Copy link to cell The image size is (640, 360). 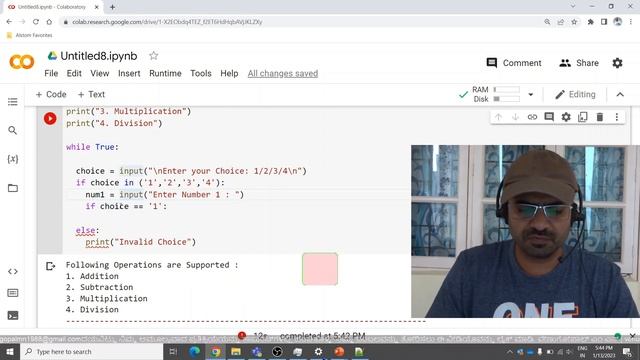(x=532, y=117)
